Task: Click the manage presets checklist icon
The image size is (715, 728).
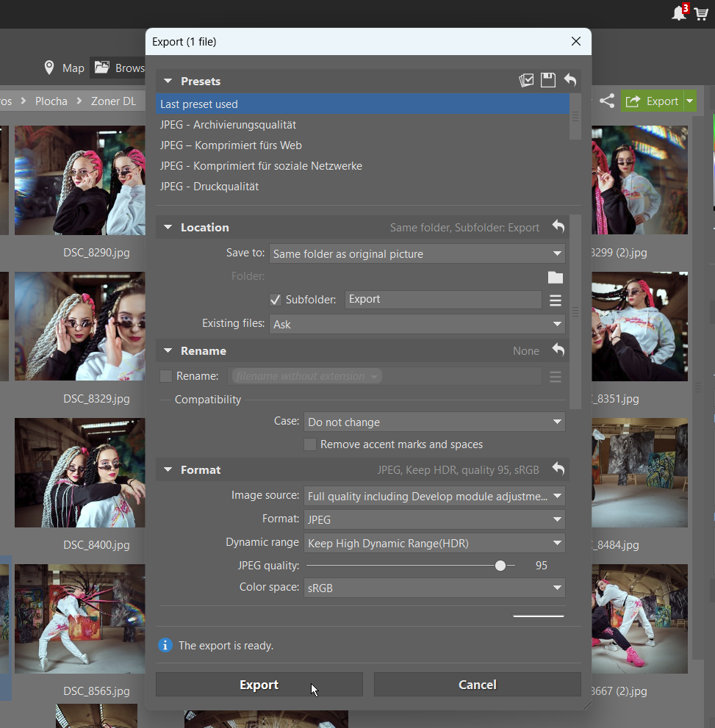Action: tap(526, 81)
